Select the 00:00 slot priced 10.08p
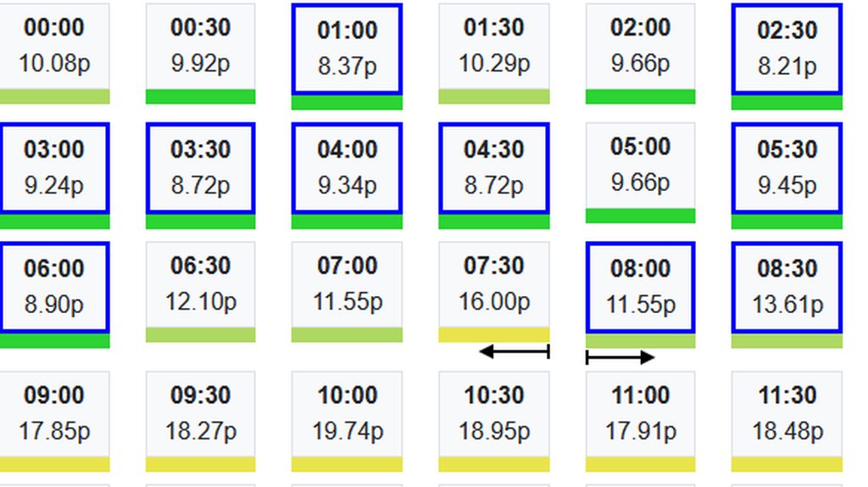868x487 pixels. tap(54, 46)
